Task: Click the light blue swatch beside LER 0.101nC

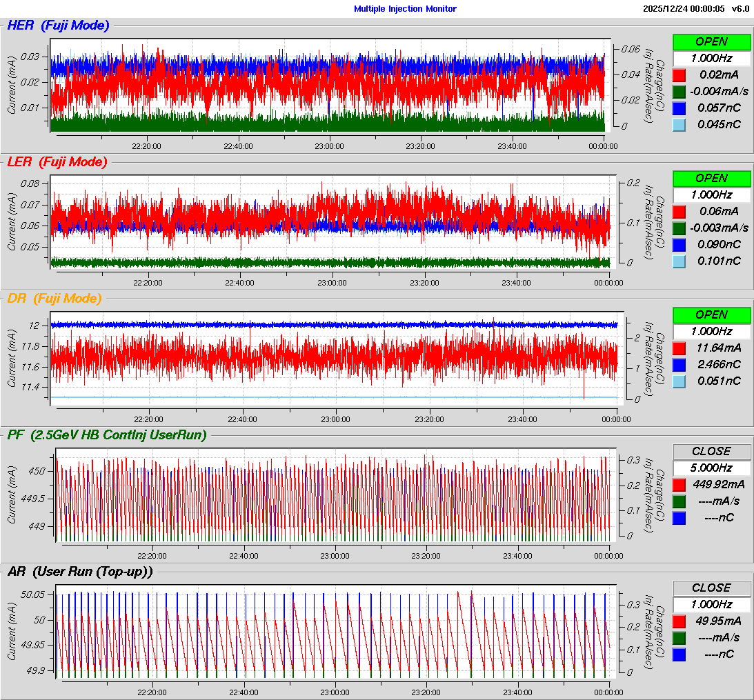Action: tap(679, 261)
